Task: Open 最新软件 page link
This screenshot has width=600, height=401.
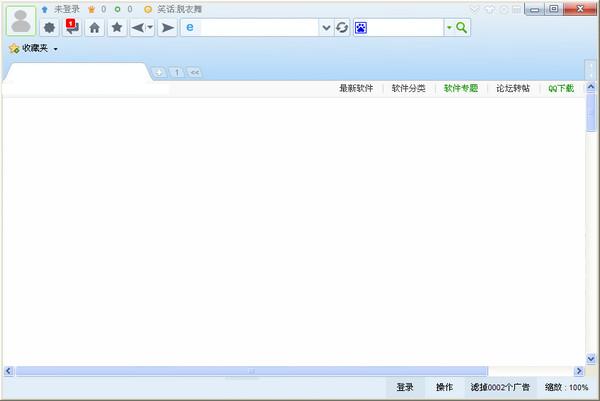Action: (x=356, y=88)
